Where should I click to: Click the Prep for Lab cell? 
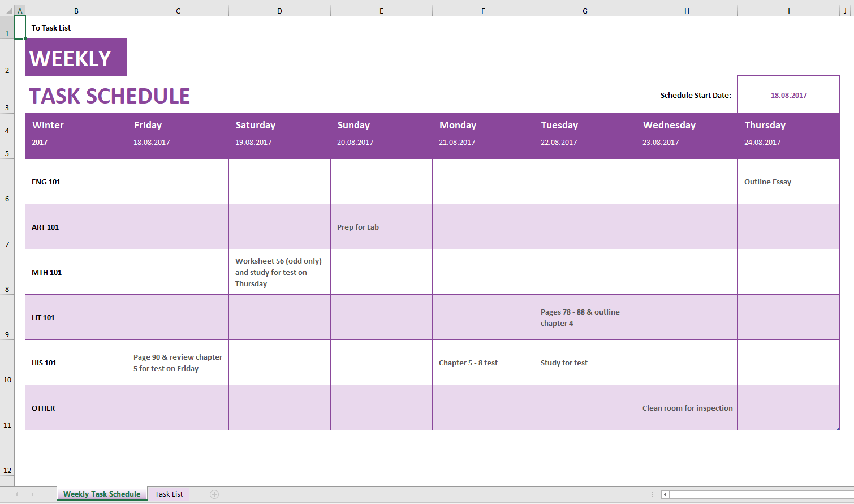[381, 226]
